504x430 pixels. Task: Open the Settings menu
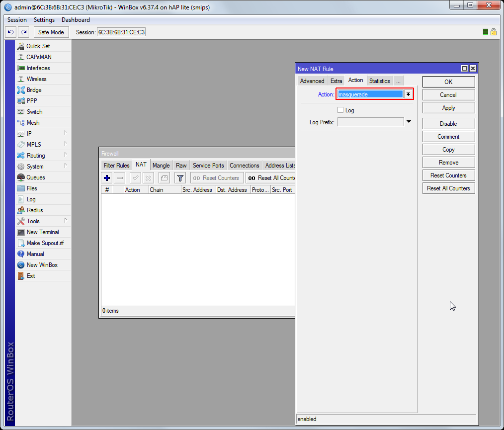[44, 20]
